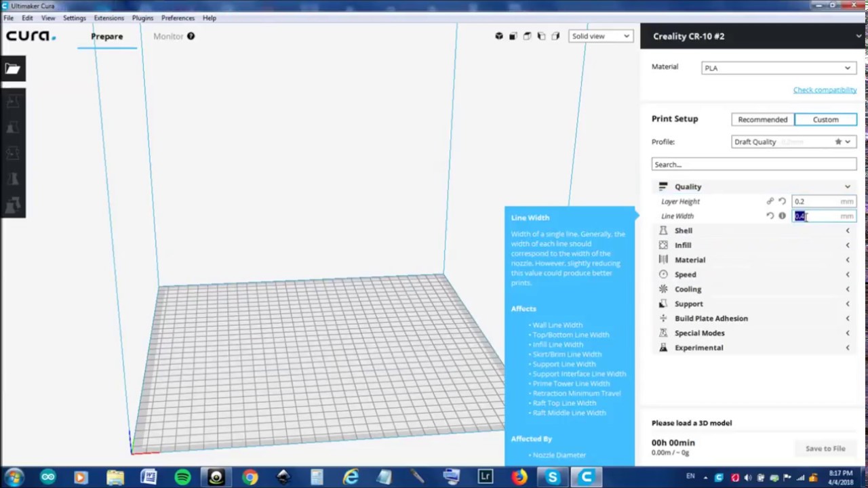Expand the Special Modes section

point(847,333)
